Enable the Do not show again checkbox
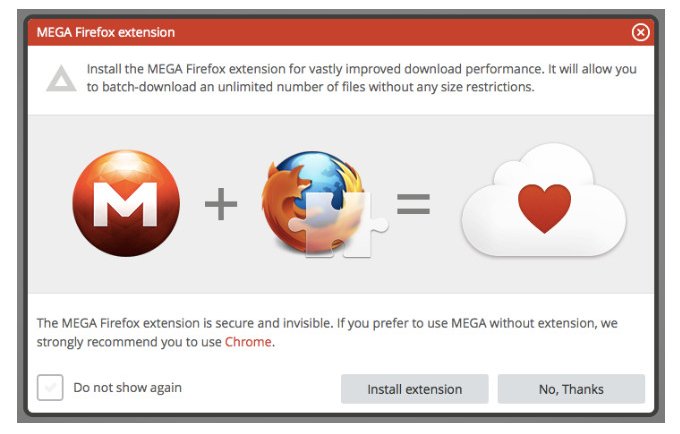Viewport: 680px width, 434px height. pyautogui.click(x=50, y=387)
